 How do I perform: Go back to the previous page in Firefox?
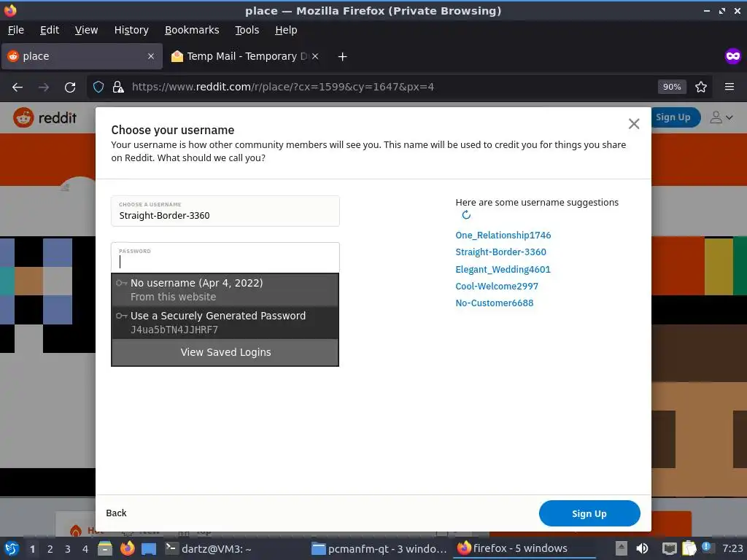coord(18,87)
